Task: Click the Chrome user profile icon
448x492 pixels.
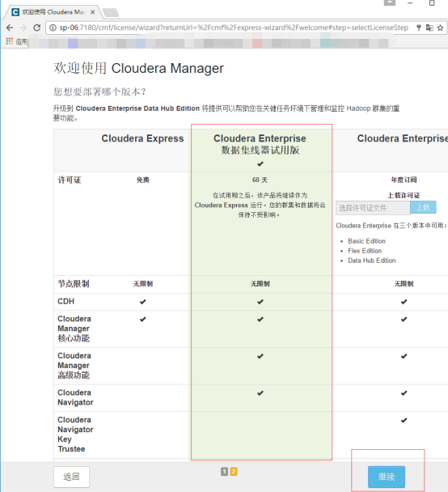Action: coord(390,2)
